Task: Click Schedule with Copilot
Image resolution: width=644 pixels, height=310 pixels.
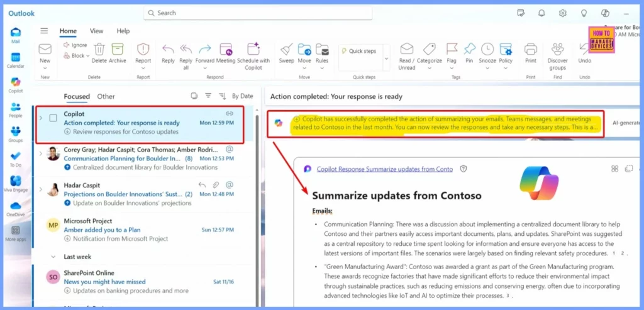Action: 253,57
